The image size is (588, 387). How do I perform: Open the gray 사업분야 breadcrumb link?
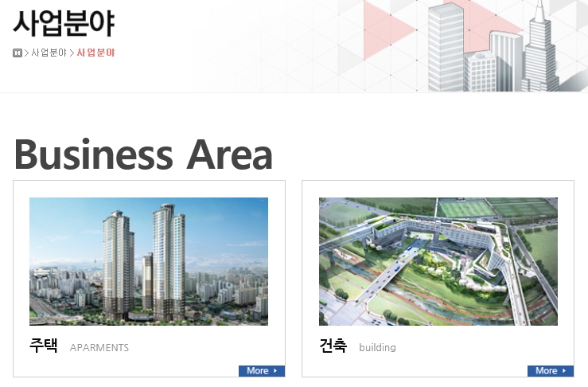point(49,53)
